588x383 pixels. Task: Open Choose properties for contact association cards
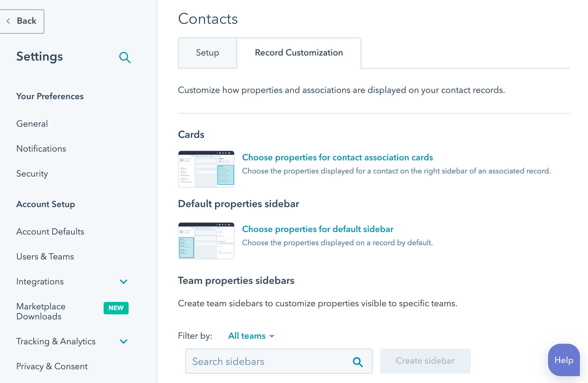coord(337,158)
